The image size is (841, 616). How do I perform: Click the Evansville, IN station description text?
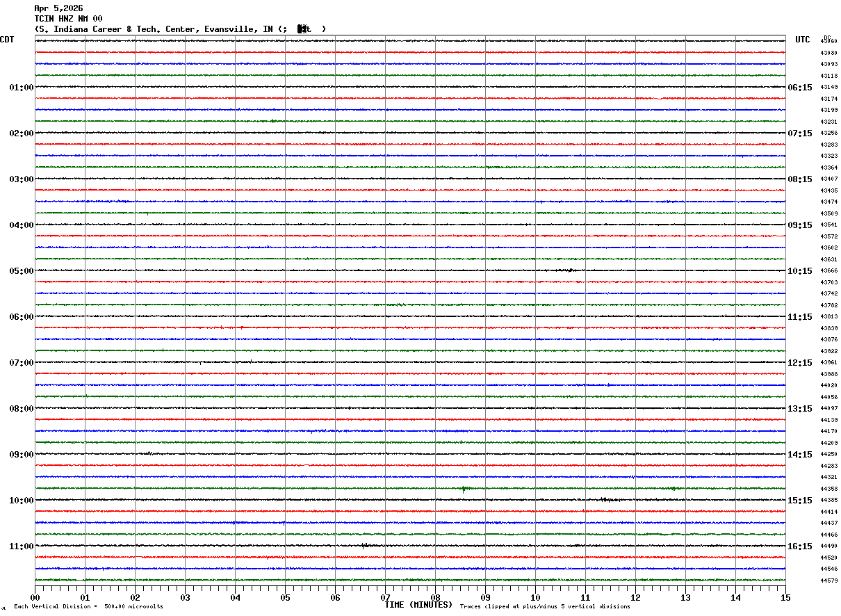(179, 29)
